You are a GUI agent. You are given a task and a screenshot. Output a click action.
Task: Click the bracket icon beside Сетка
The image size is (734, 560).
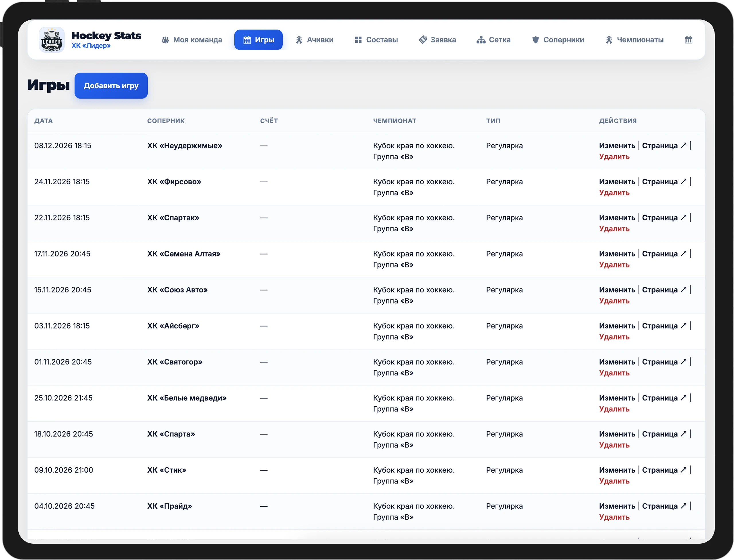tap(481, 40)
